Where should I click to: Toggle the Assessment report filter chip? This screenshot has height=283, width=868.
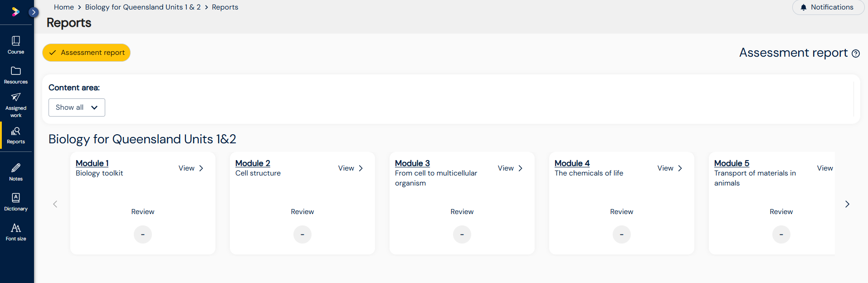[87, 53]
